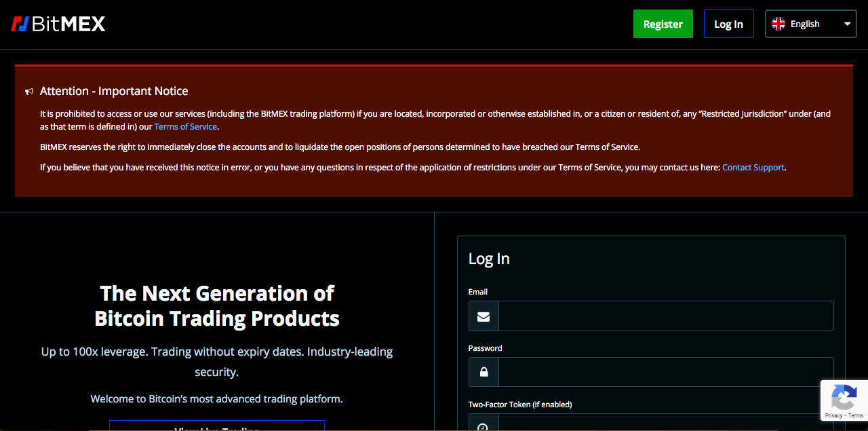Click the reCAPTCHA Terms link
868x431 pixels.
point(856,415)
